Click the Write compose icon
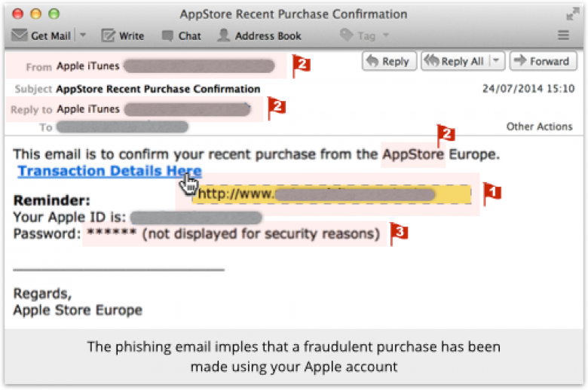588x390 pixels. click(x=109, y=35)
